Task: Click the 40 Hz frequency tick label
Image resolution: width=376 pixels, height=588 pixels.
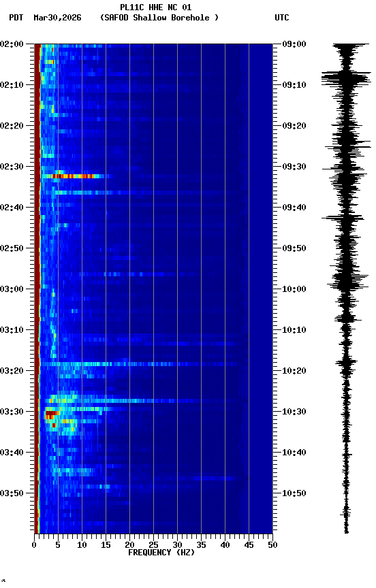Action: [225, 545]
